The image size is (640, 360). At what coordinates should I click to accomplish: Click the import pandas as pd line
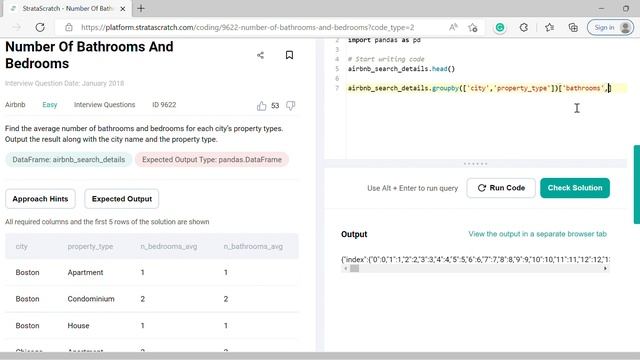384,40
